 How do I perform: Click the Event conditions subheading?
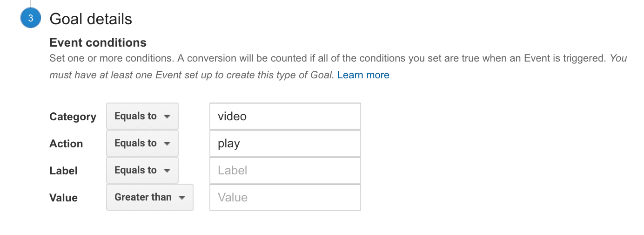pyautogui.click(x=98, y=43)
